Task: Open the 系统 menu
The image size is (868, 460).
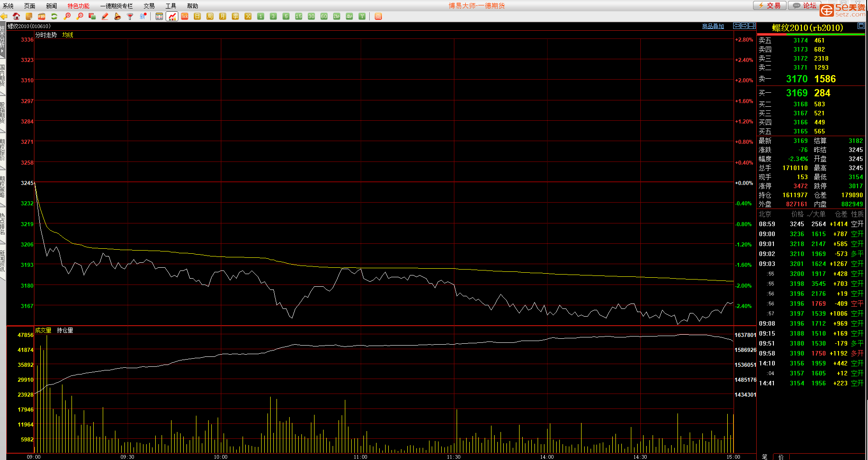Action: pos(8,6)
